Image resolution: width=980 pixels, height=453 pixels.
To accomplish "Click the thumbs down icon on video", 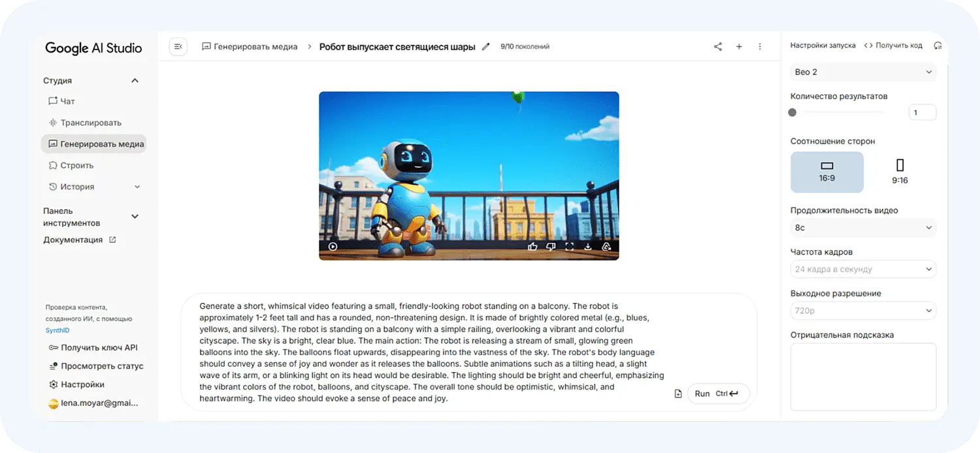I will (x=551, y=247).
